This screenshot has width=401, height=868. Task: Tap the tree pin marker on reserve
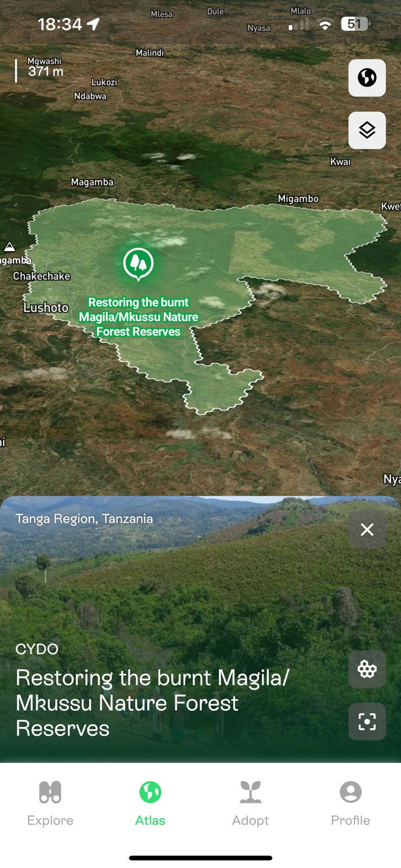138,264
